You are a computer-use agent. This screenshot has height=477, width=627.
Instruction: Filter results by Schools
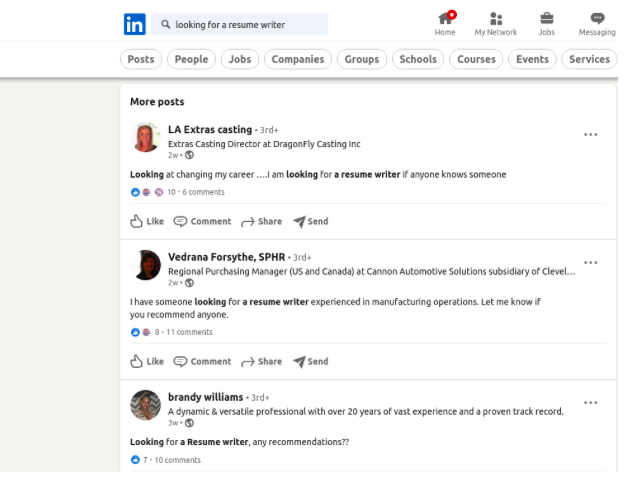[418, 59]
